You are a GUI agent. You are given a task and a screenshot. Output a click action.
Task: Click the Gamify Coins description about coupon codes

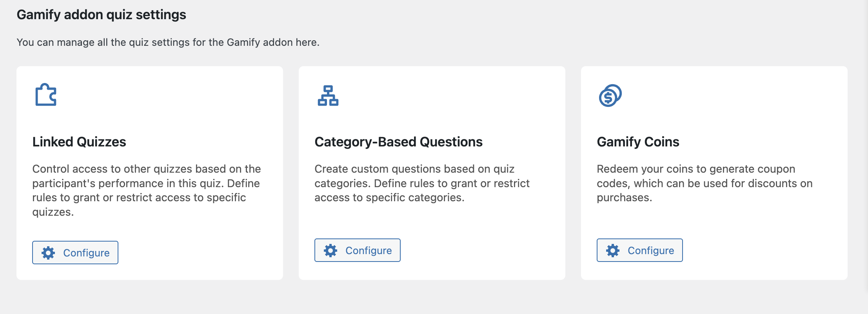click(705, 183)
